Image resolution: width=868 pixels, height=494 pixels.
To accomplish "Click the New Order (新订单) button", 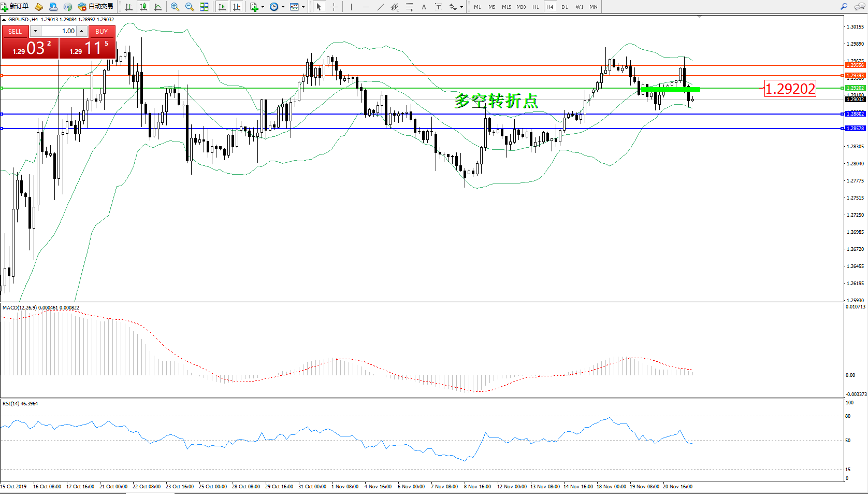I will [15, 7].
